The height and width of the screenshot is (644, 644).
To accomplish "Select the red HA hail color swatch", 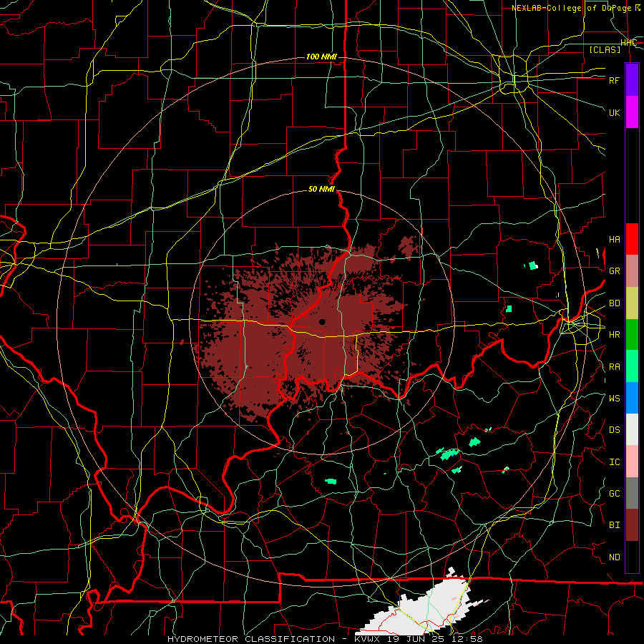I will [632, 239].
